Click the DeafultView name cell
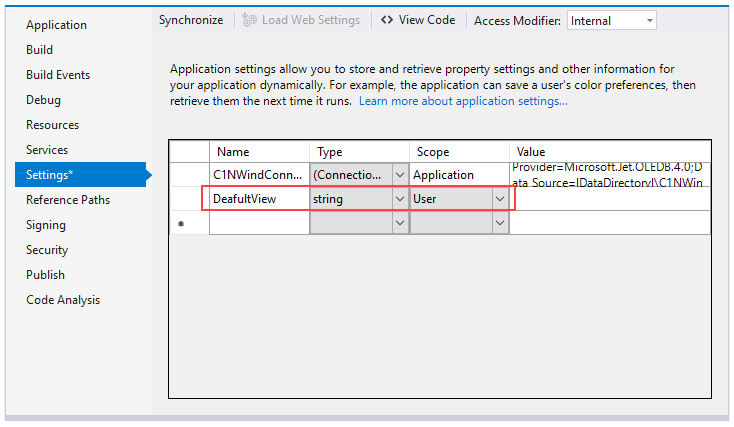 click(258, 199)
